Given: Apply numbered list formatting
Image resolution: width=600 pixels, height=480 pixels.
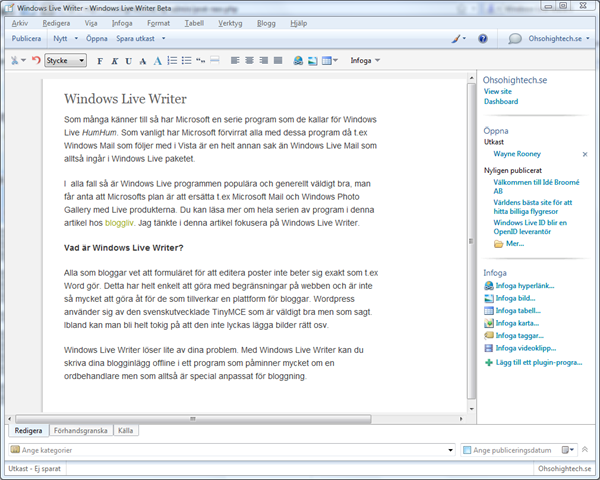Looking at the screenshot, I should (x=172, y=60).
